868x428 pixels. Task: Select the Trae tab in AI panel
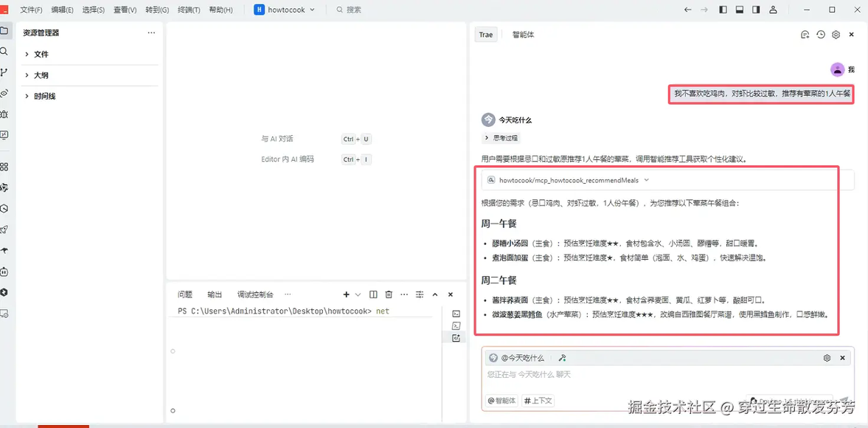[x=485, y=35]
